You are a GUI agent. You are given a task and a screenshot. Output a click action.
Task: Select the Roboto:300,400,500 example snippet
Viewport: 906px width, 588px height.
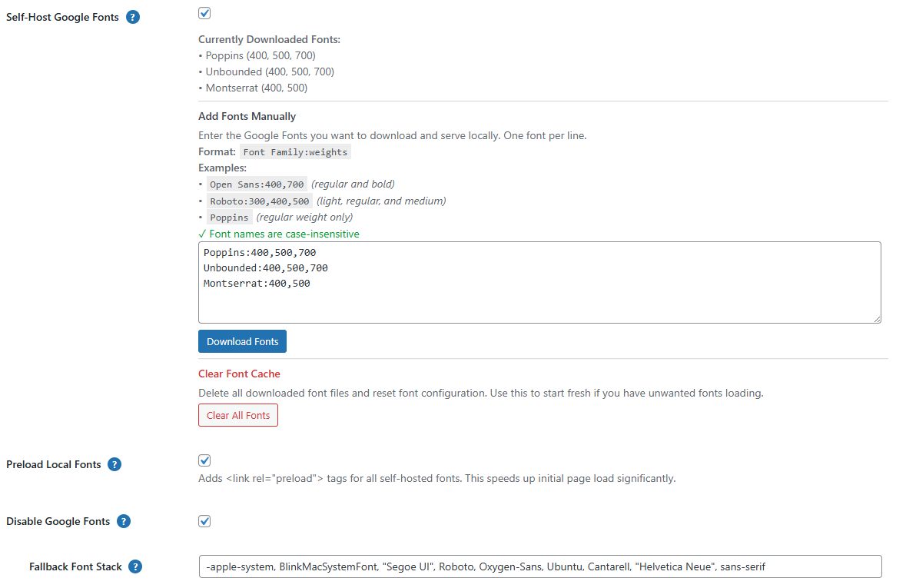point(261,200)
